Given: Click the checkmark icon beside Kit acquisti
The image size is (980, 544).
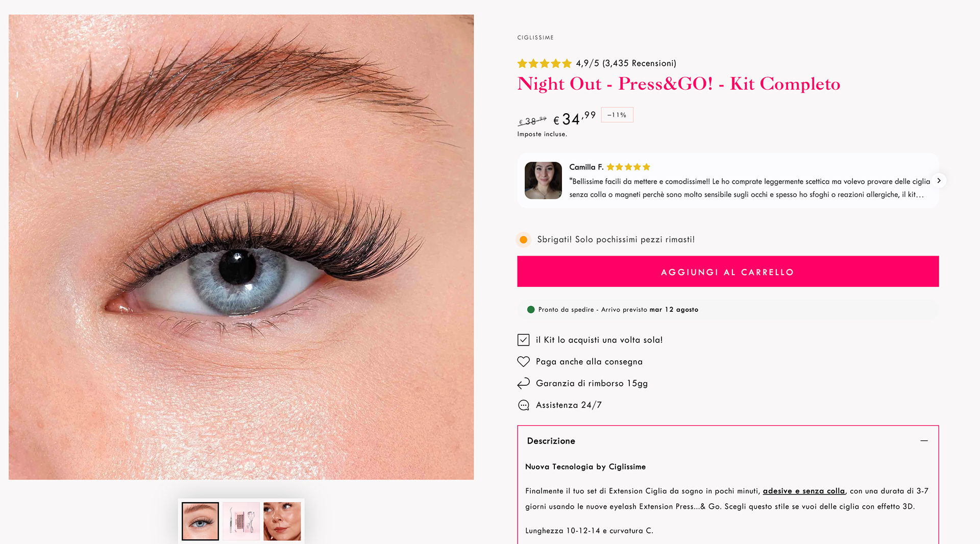Looking at the screenshot, I should click(523, 340).
